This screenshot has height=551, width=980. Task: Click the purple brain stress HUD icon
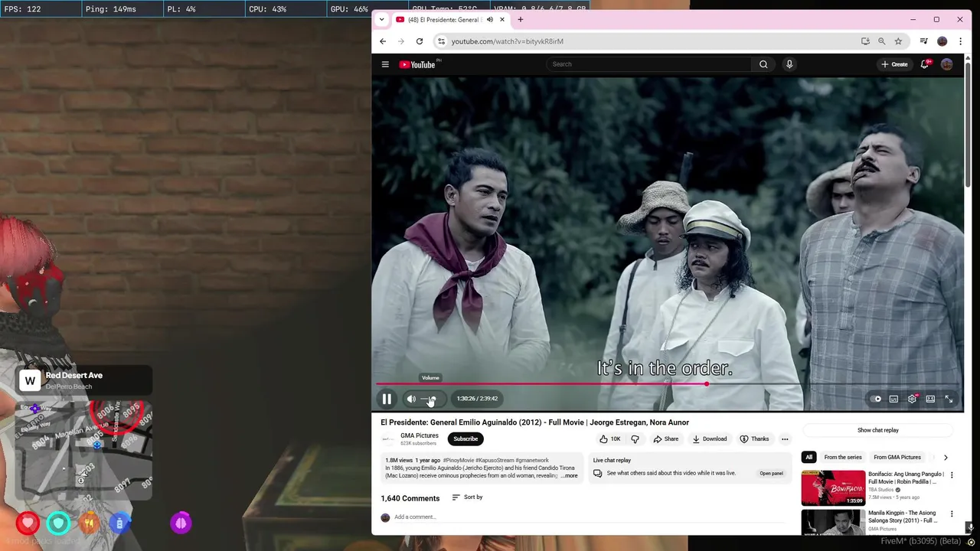181,523
